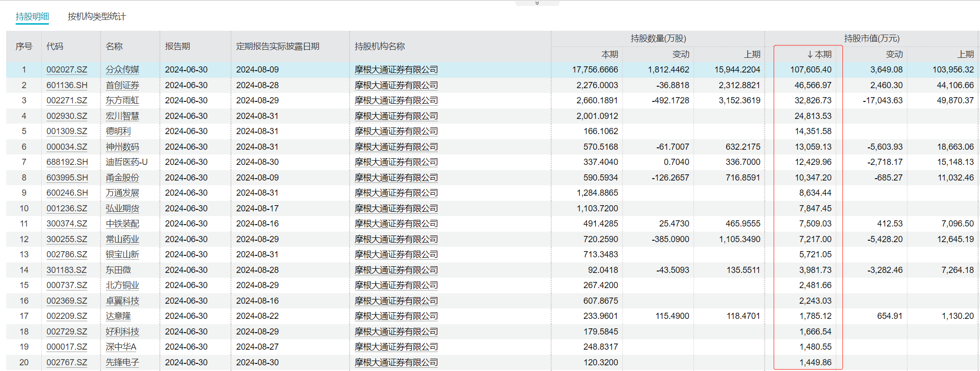Open 先锋电子 stock name link
The width and height of the screenshot is (980, 371).
tap(122, 362)
